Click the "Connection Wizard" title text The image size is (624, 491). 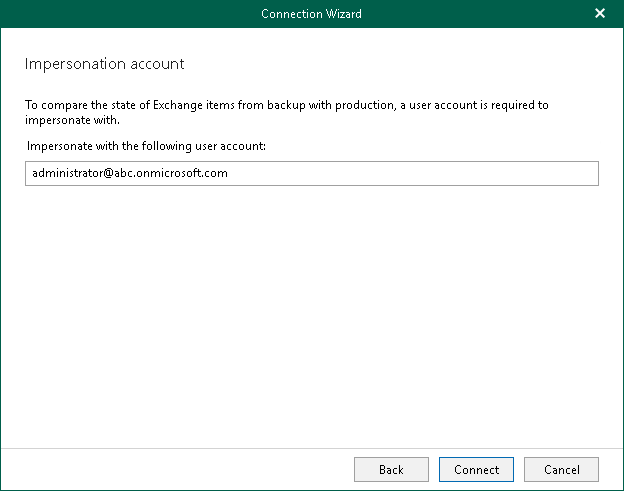point(311,13)
